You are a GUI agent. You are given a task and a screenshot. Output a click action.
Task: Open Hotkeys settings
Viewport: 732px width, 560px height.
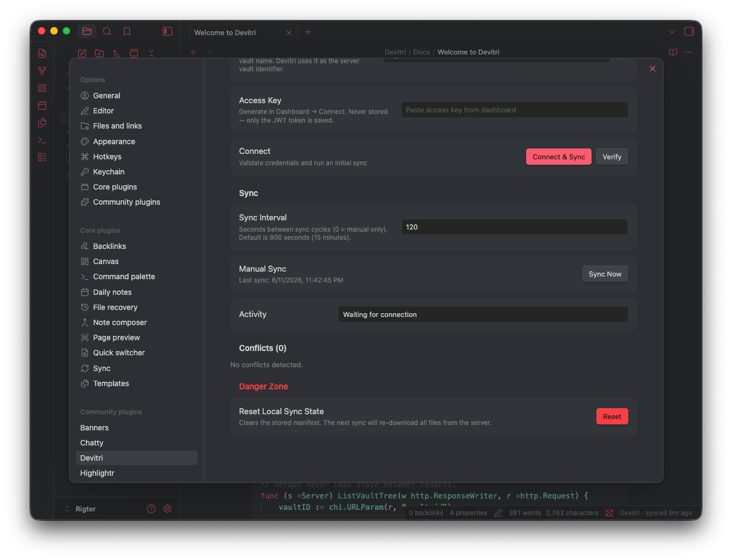click(x=137, y=157)
